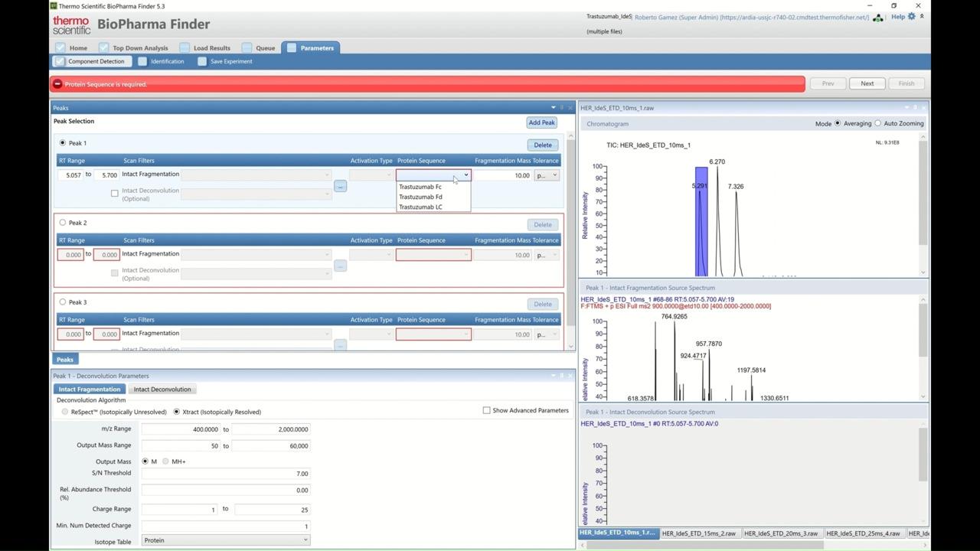Open the Peaks panel options arrow
This screenshot has height=551, width=980.
[553, 108]
